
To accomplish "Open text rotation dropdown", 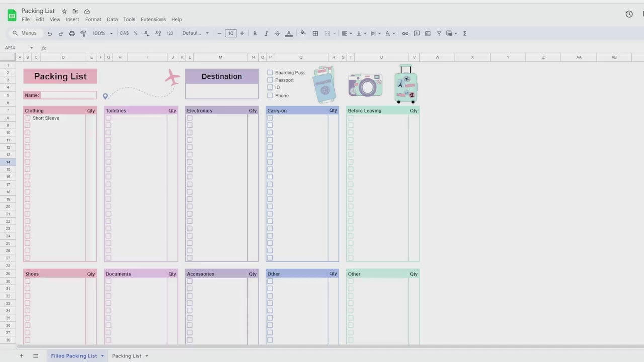I will [390, 33].
